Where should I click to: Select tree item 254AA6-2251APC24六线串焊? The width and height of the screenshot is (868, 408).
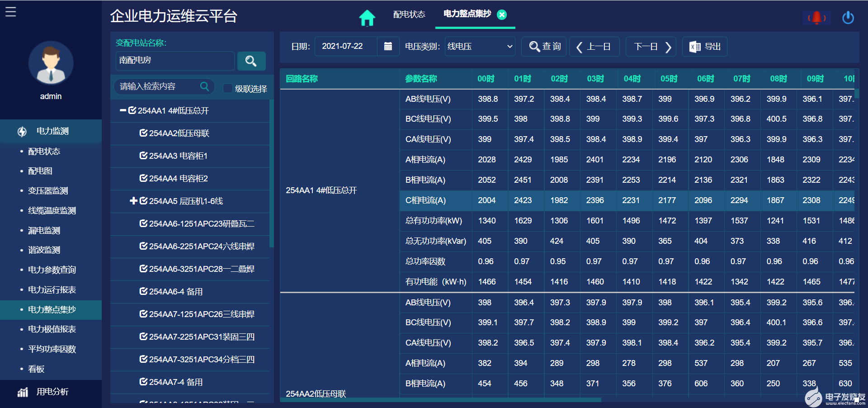[202, 247]
